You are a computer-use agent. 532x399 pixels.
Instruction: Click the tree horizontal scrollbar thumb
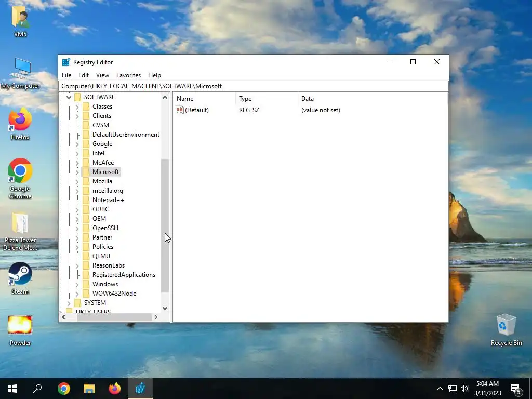114,317
